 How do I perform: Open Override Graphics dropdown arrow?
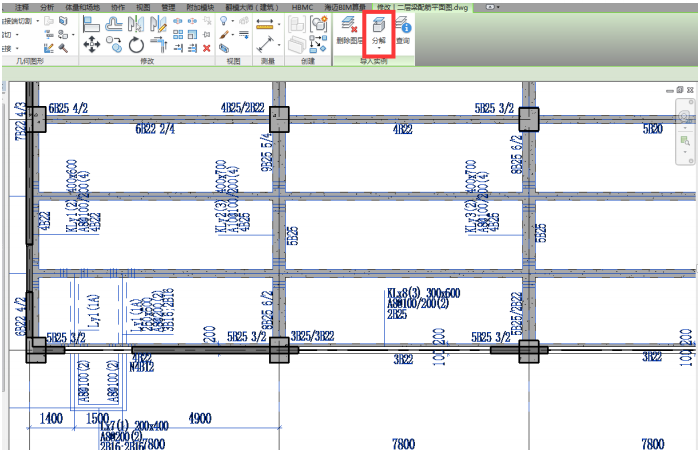(233, 35)
